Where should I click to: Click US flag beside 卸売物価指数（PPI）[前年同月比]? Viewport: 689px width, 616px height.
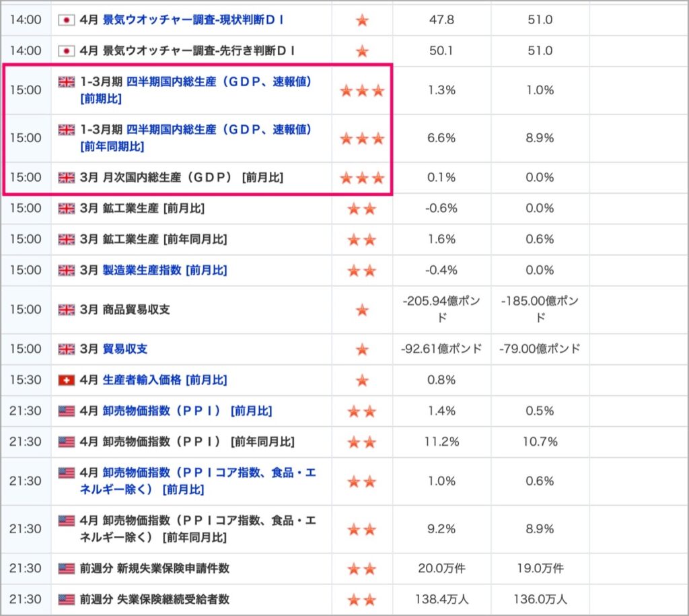(67, 442)
